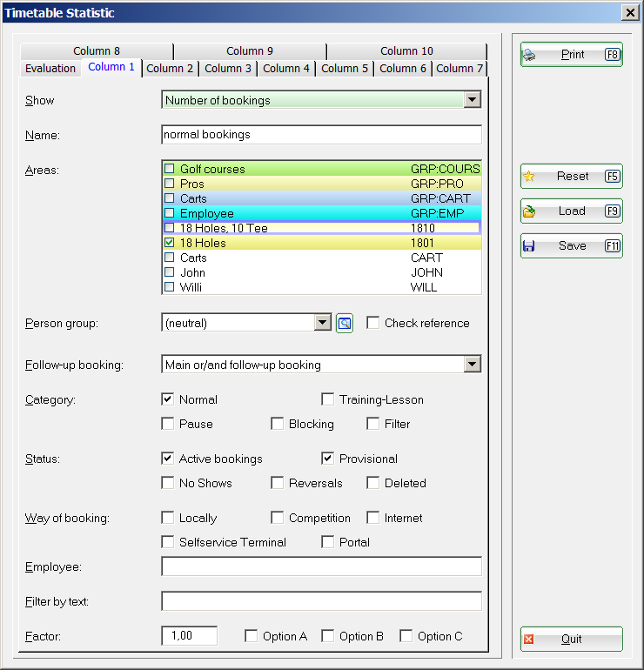Click the Employee text field

click(321, 566)
